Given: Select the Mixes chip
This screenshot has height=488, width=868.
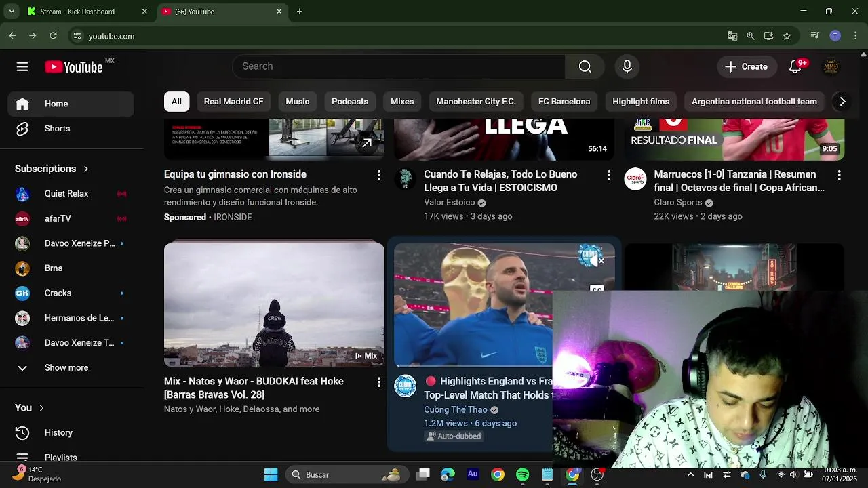Looking at the screenshot, I should point(402,102).
